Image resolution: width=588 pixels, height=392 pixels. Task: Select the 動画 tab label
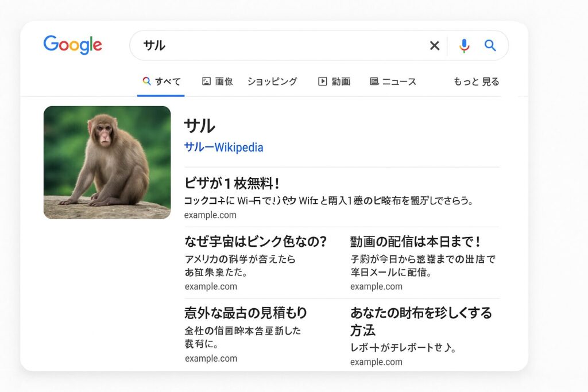coord(341,81)
